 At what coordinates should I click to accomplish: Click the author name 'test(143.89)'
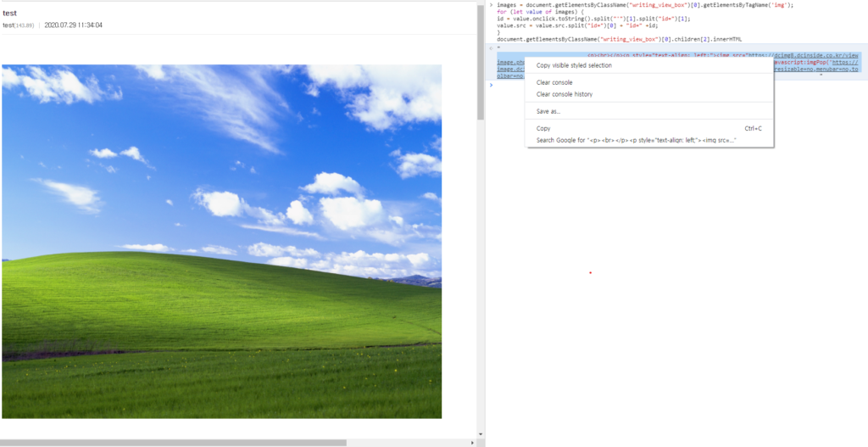19,25
